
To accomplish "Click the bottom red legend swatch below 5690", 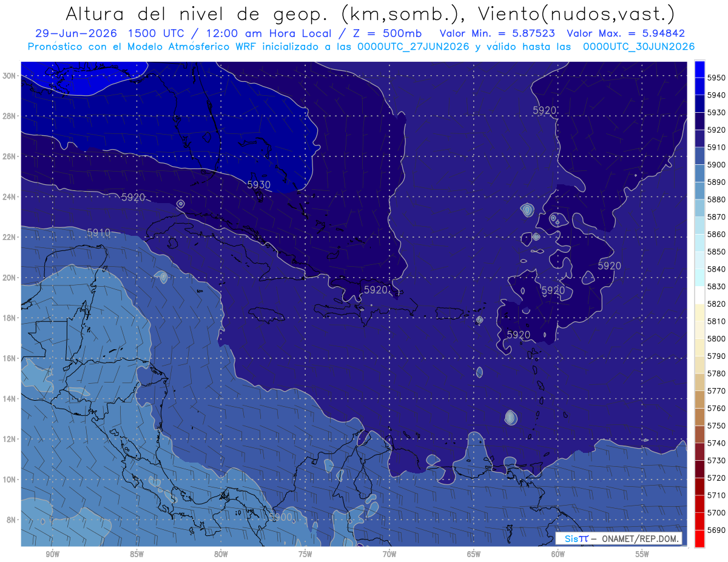I will click(699, 538).
